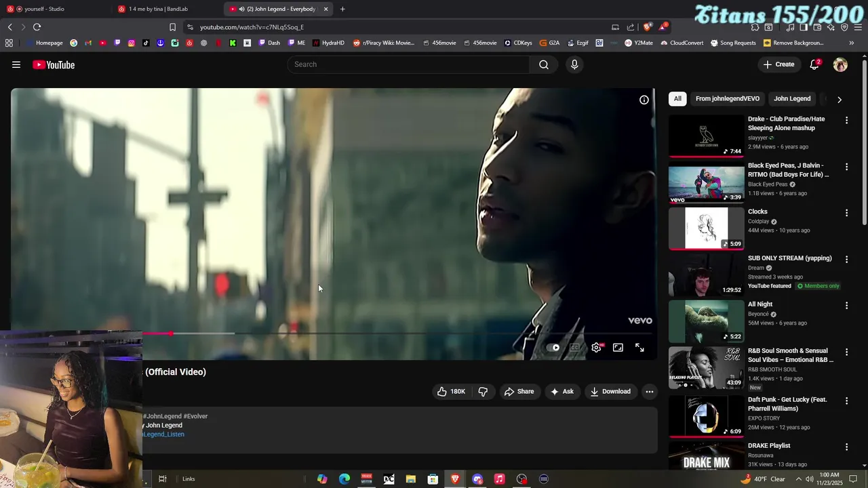Open Copilot from taskbar
The image size is (868, 488).
click(x=322, y=479)
